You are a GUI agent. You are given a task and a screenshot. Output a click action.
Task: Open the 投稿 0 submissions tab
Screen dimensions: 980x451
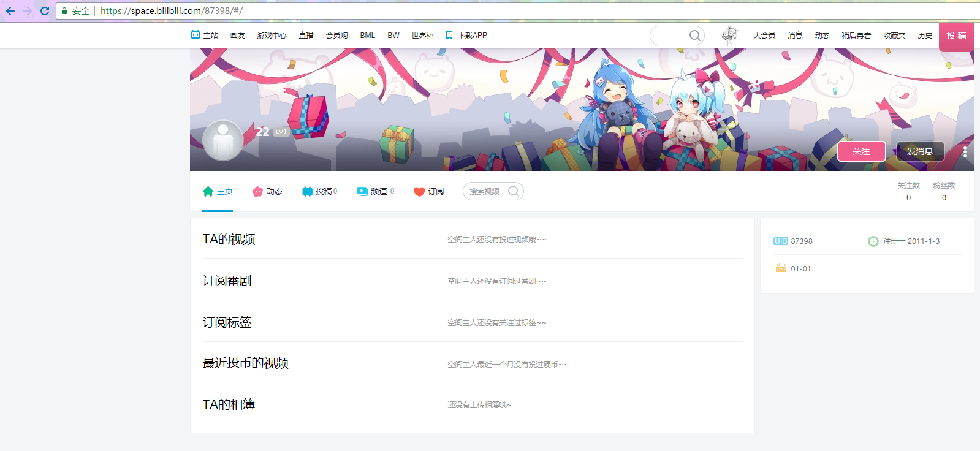pyautogui.click(x=319, y=191)
